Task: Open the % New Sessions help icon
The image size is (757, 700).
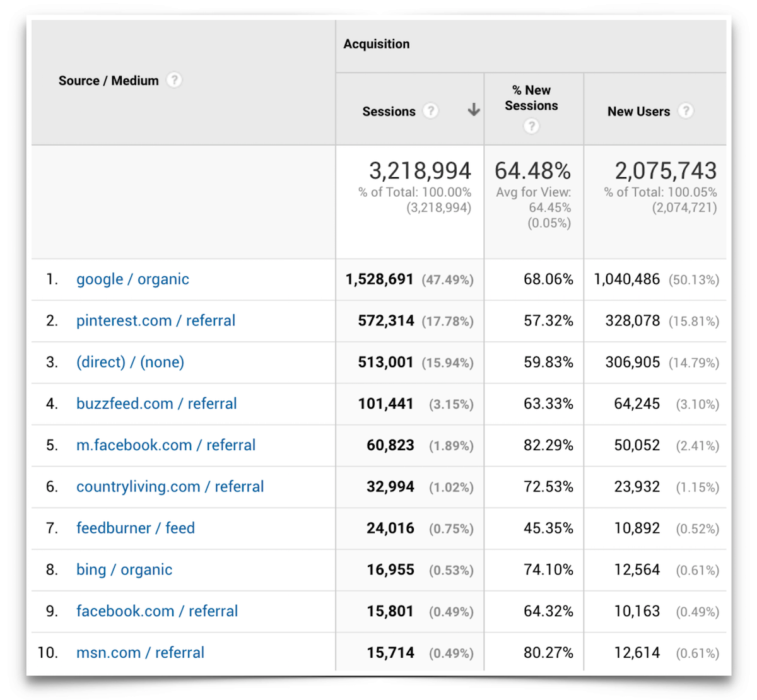Action: (531, 126)
